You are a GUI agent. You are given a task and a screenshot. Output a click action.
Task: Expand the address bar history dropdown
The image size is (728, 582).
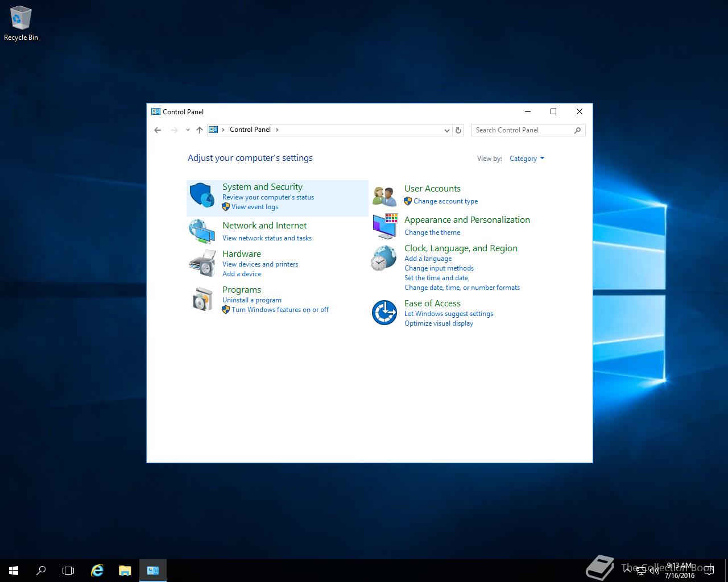tap(446, 130)
